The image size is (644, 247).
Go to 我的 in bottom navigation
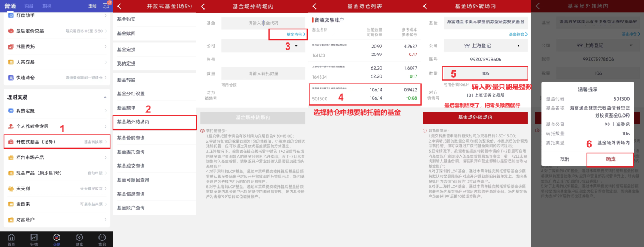[102, 240]
